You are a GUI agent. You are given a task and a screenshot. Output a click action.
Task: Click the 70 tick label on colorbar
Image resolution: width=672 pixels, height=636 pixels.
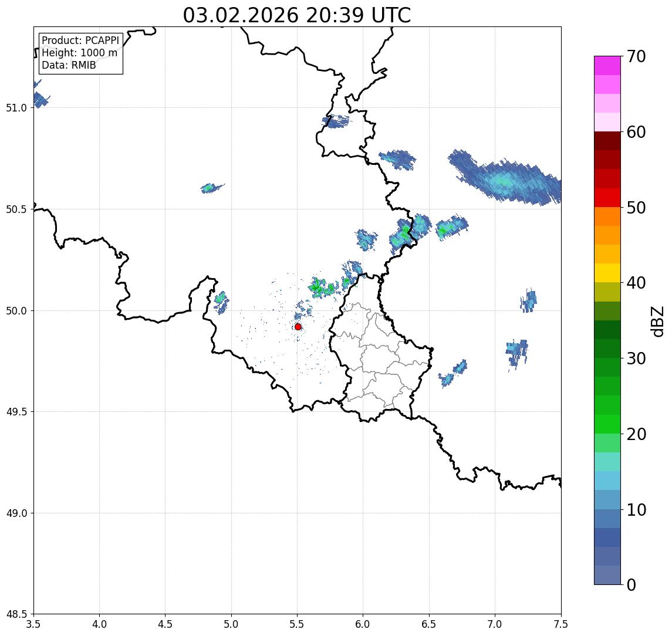click(636, 56)
